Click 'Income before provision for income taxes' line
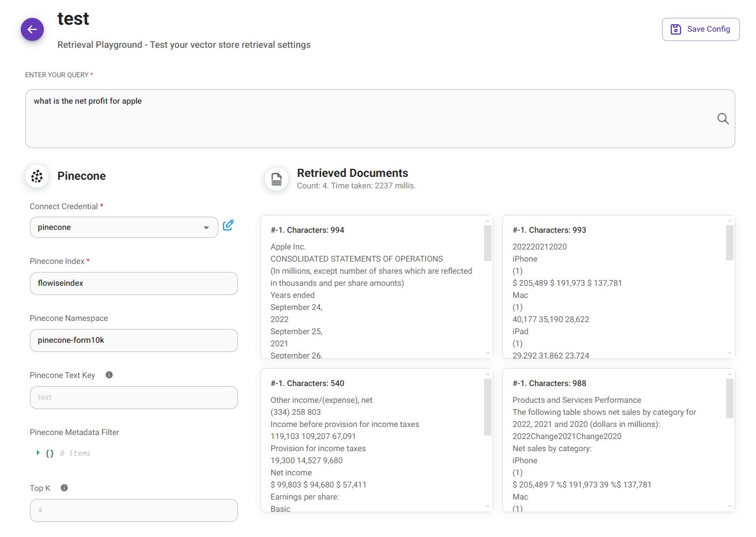Screen dimensions: 756x537 click(x=345, y=425)
